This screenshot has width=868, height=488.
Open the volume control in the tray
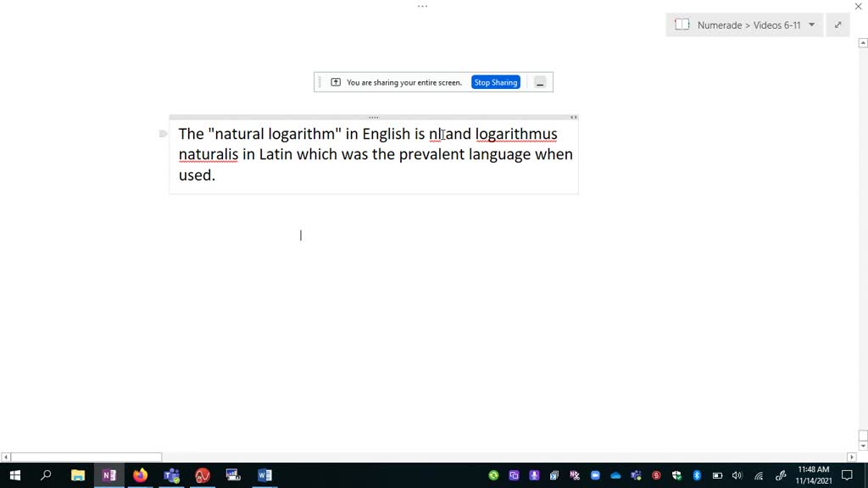pos(737,475)
